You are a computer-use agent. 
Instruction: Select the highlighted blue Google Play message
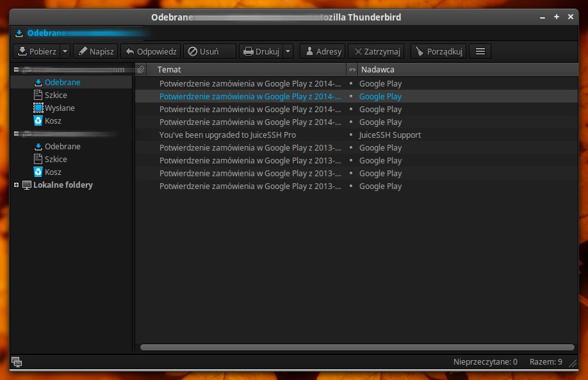click(x=250, y=97)
